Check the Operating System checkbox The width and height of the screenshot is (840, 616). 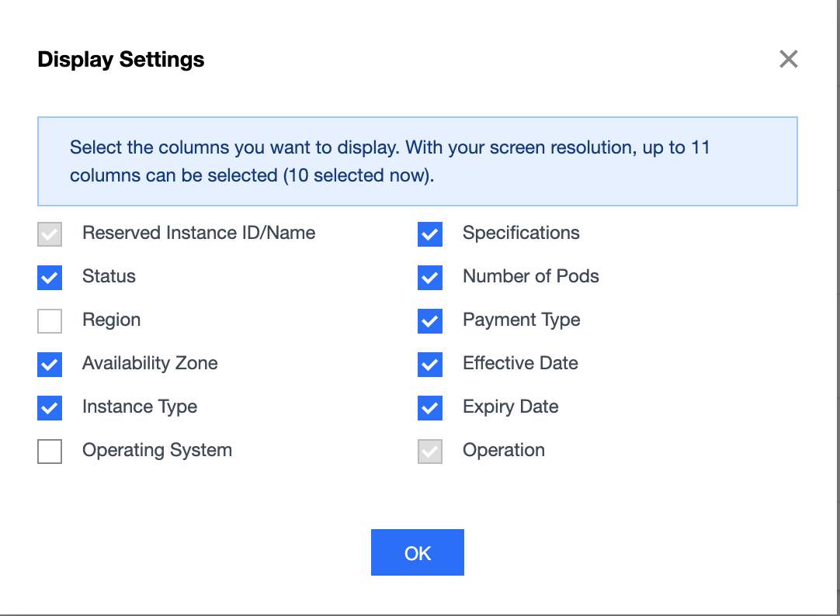(50, 451)
